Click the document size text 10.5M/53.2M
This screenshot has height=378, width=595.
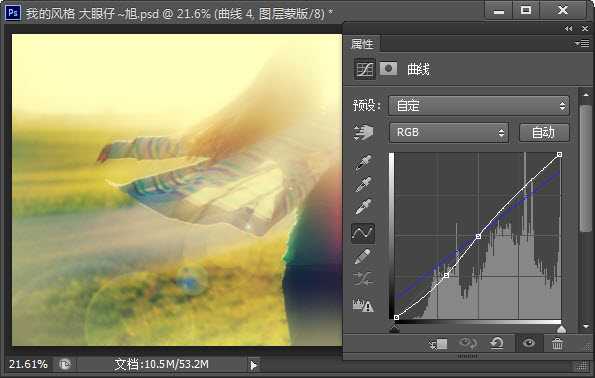(176, 364)
